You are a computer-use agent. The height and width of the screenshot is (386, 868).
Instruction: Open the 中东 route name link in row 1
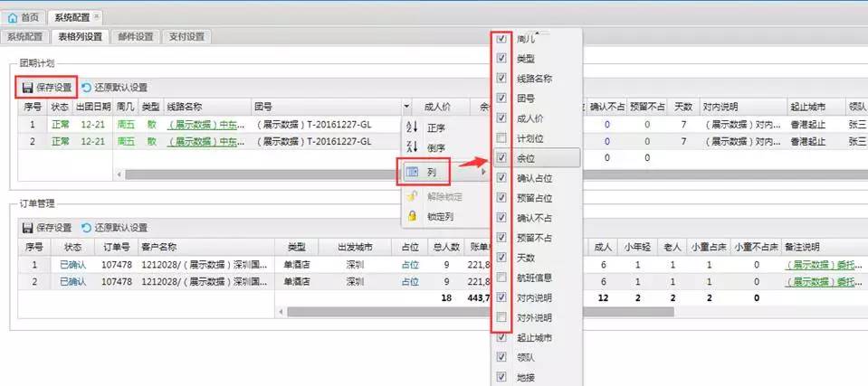(205, 125)
